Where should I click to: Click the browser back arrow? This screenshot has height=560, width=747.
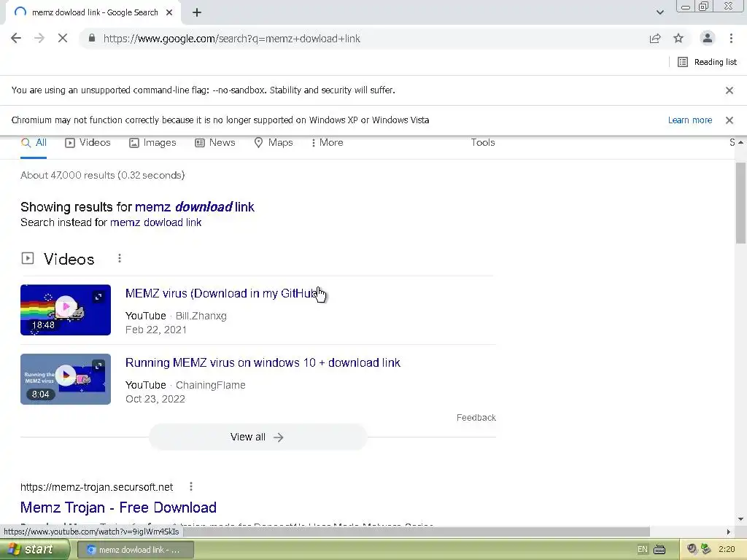tap(16, 39)
